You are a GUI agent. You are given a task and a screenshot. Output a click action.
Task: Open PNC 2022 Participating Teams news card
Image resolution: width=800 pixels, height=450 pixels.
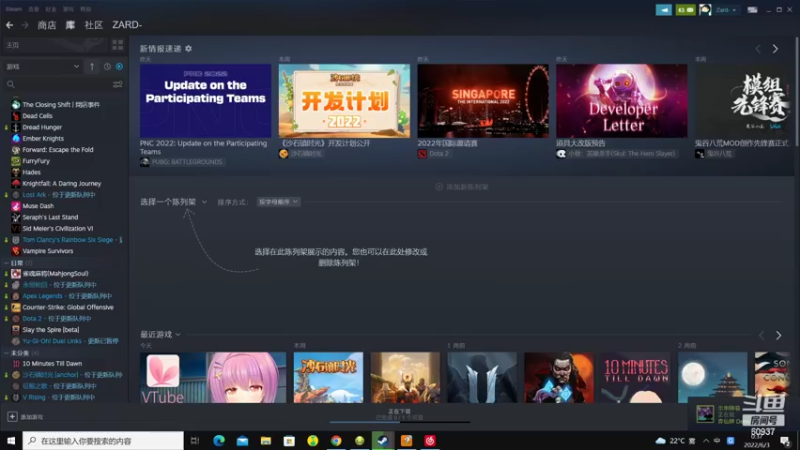pyautogui.click(x=206, y=101)
